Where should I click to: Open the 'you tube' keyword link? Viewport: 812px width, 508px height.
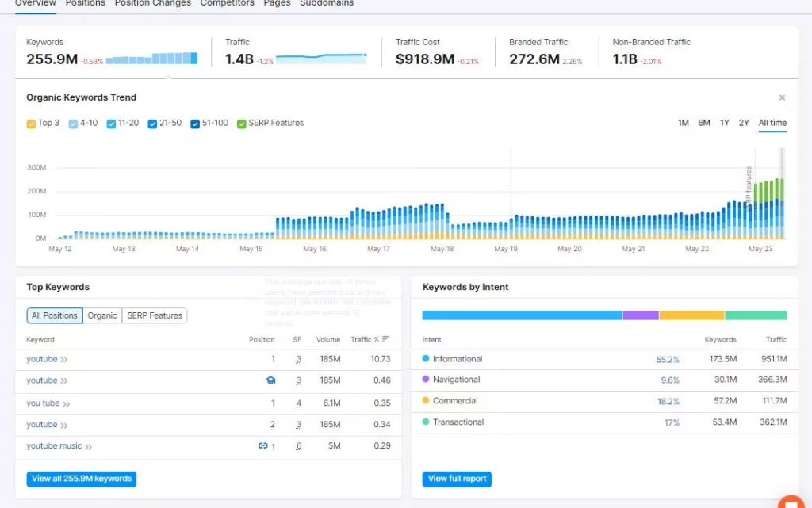43,403
